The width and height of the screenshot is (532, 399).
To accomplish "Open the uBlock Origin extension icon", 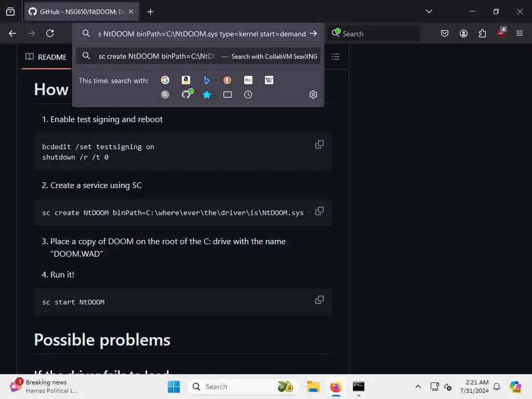I will click(501, 33).
